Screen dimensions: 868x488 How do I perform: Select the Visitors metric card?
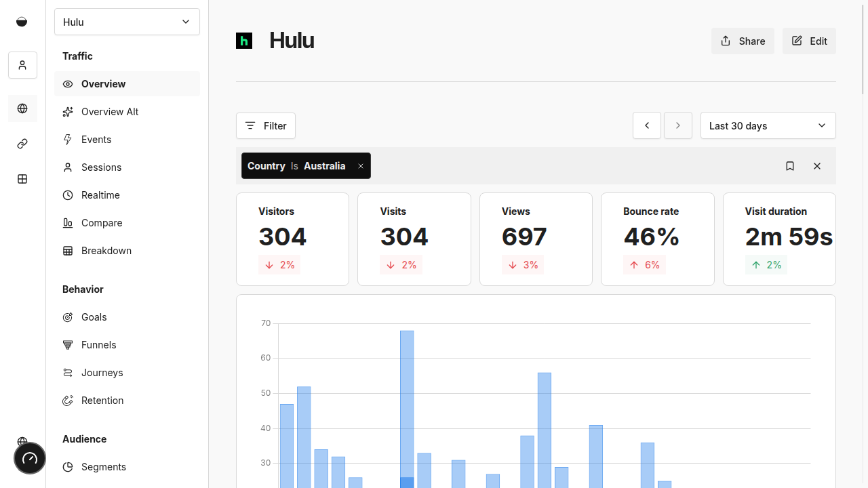[292, 239]
